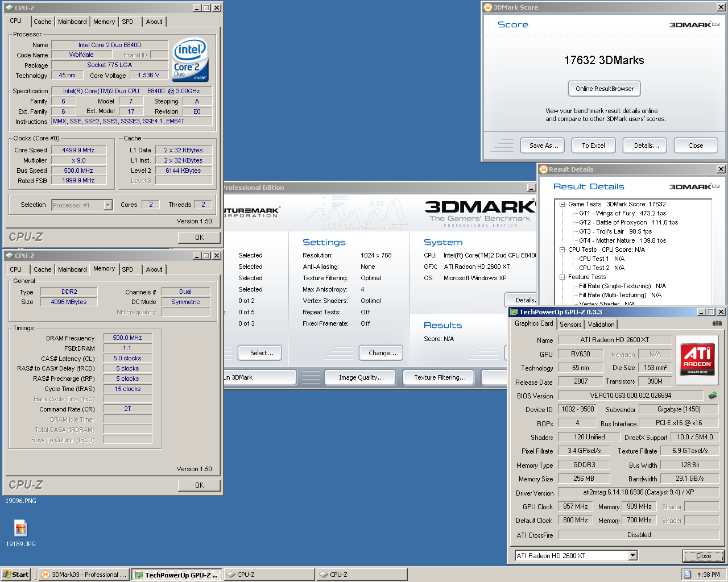The image size is (728, 582).
Task: Click the Online ResultBrowser button
Action: pos(605,89)
